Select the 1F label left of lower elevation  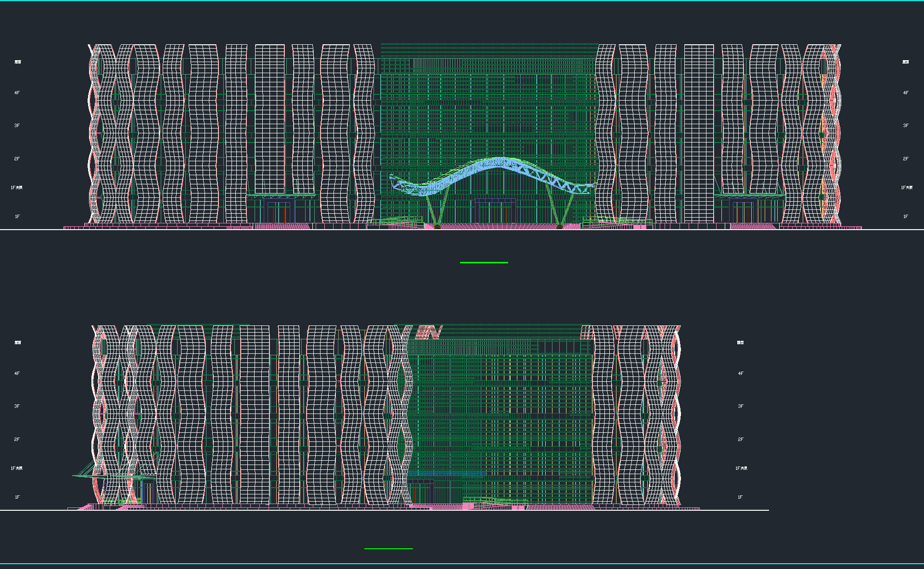[17, 497]
